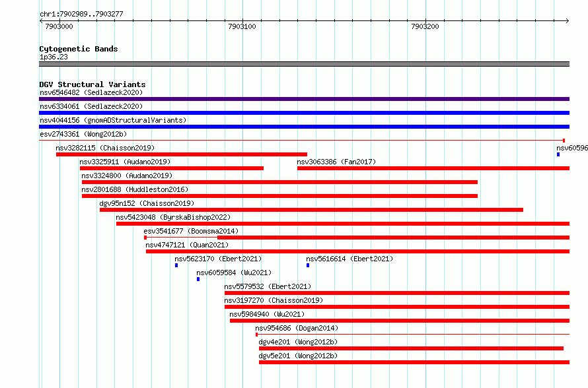This screenshot has height=388, width=588.
Task: Click the red bar of dgv4e201
Action: [x=411, y=348]
